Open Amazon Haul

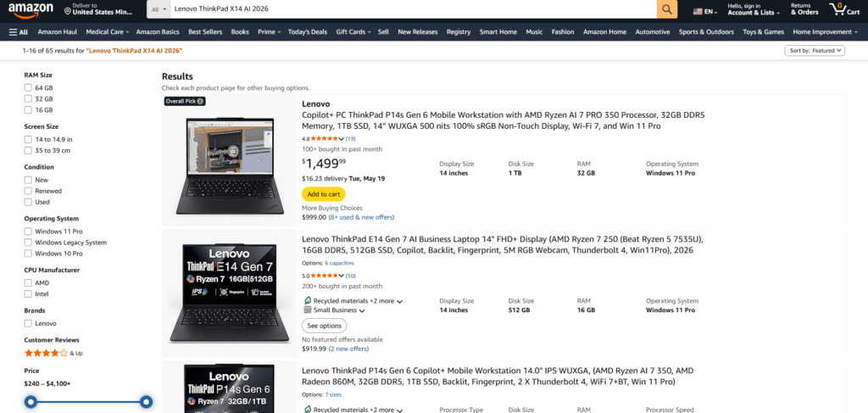(58, 32)
